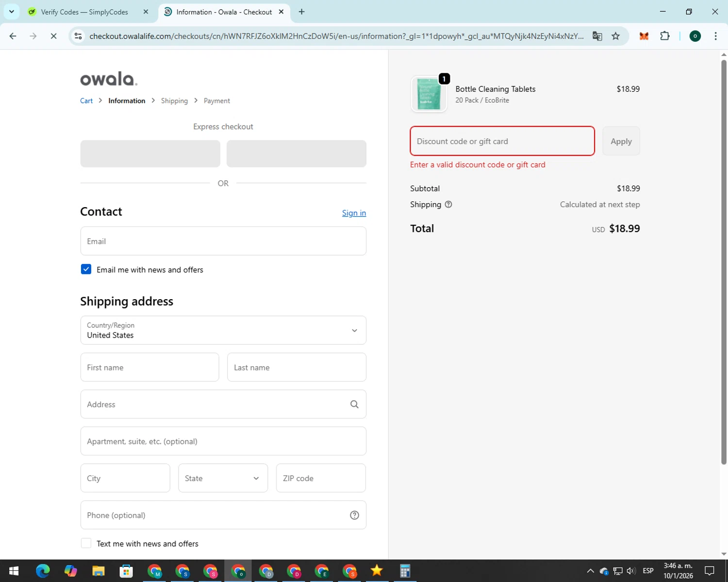Viewport: 728px width, 582px height.
Task: Open the taskbar clock showing 3:46 a. m.
Action: pyautogui.click(x=678, y=571)
